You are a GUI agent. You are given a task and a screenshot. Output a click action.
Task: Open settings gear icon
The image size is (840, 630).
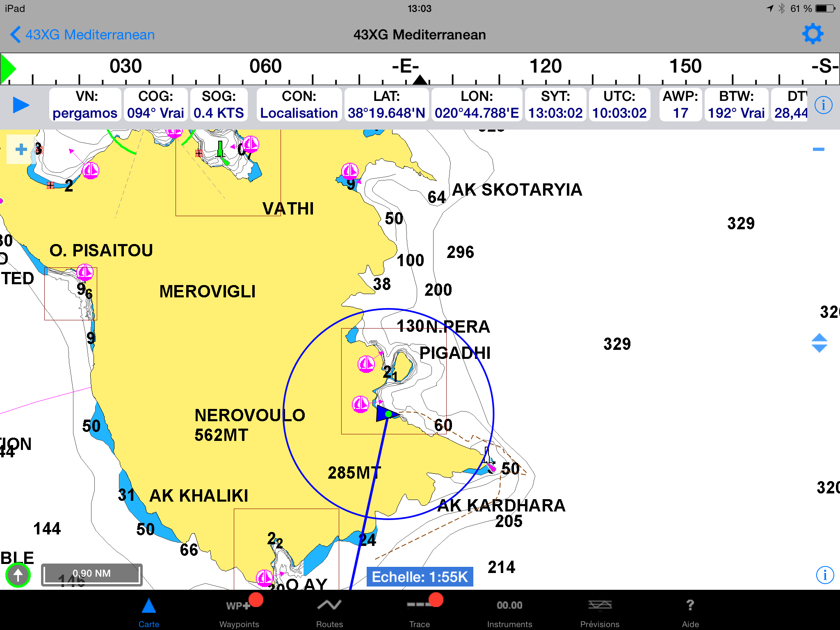812,34
